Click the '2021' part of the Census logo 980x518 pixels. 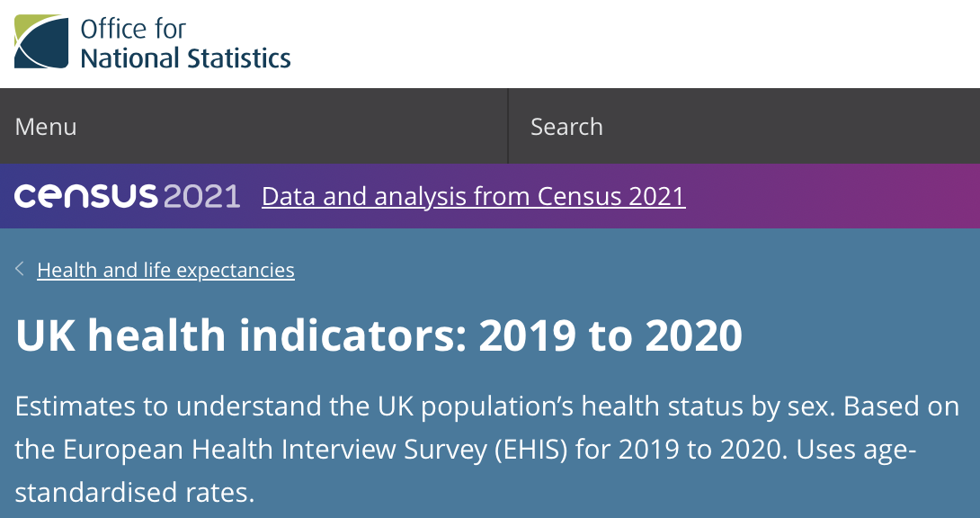(202, 196)
